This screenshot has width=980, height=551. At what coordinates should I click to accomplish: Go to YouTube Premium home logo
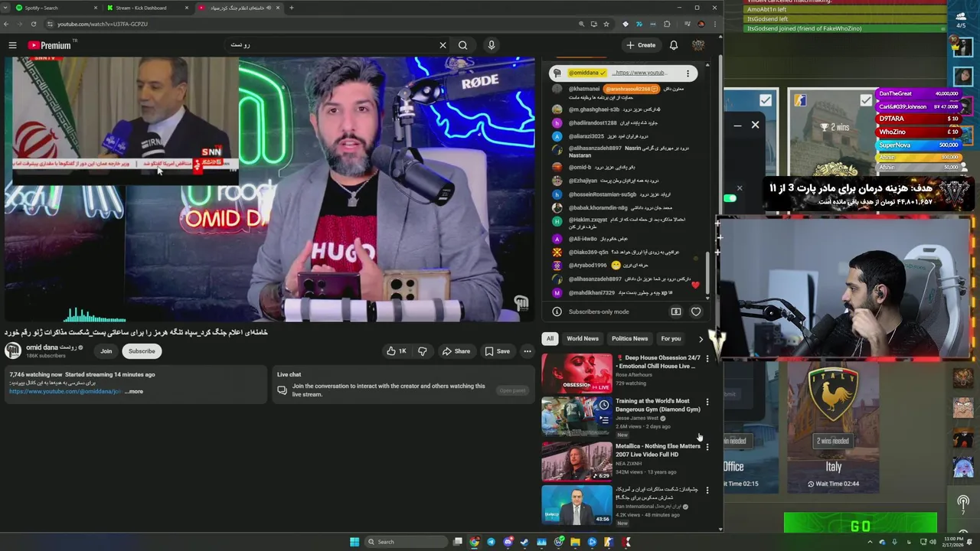50,45
